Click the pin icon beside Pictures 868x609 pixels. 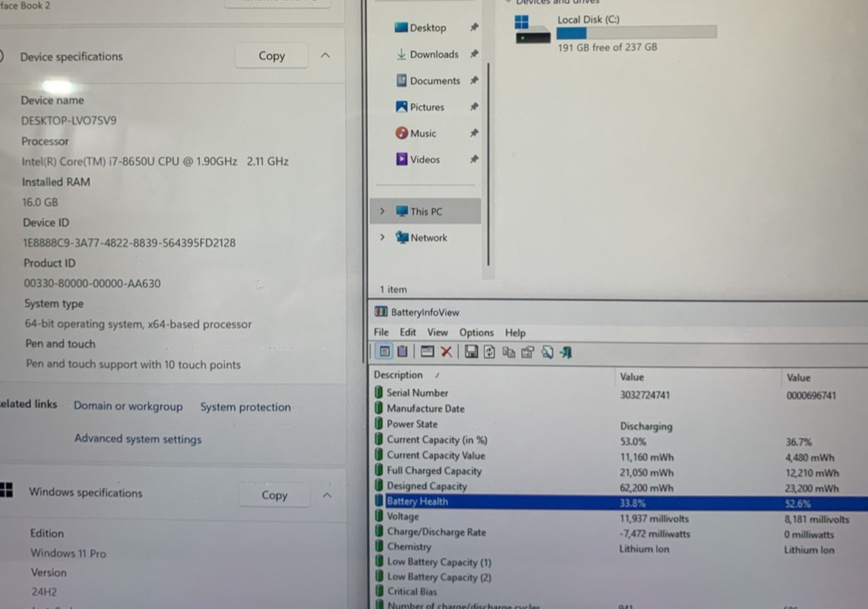coord(474,106)
